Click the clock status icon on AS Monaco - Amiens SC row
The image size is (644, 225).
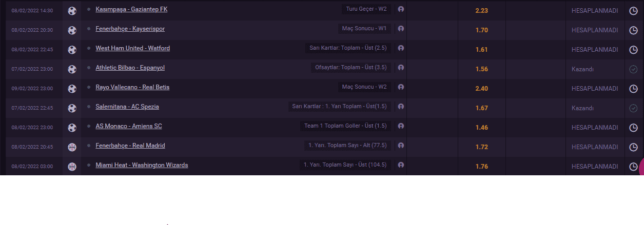pyautogui.click(x=633, y=128)
